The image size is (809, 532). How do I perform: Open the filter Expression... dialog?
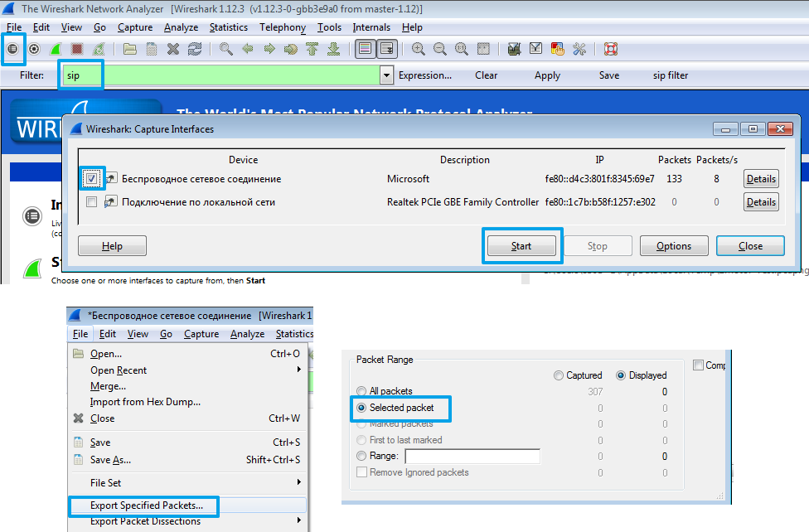point(425,75)
